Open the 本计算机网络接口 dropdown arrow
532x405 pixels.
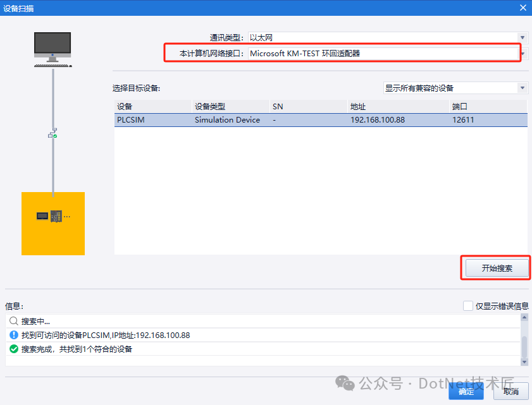524,54
